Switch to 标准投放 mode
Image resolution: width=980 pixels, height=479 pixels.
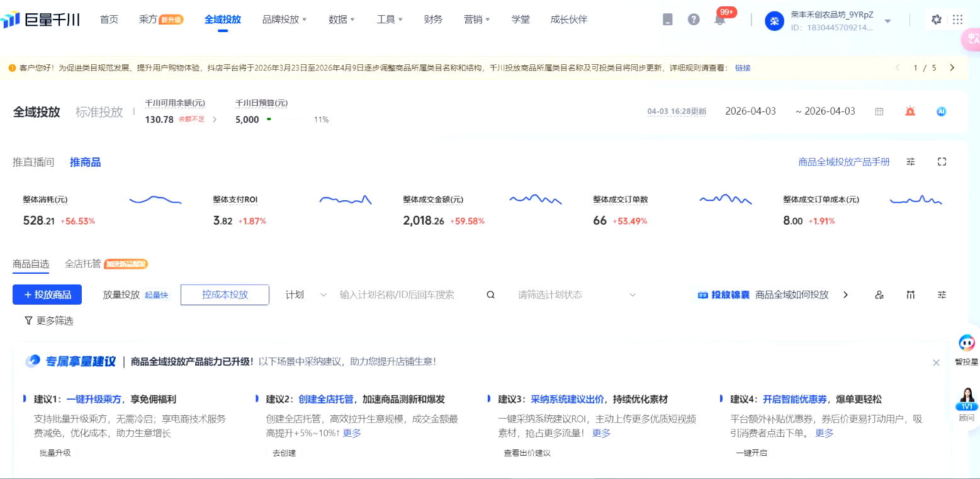pos(99,112)
